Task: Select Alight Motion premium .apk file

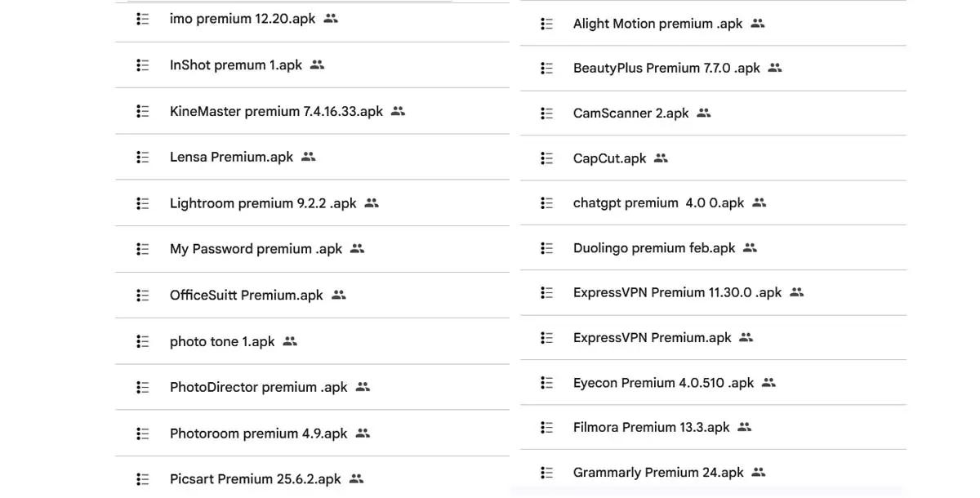Action: pyautogui.click(x=657, y=24)
